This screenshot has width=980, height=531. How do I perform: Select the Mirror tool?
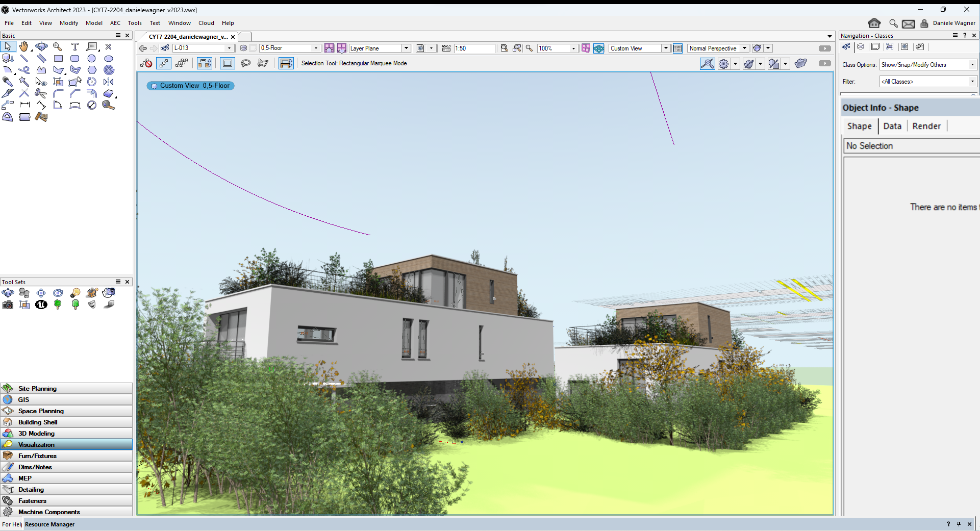coord(109,82)
